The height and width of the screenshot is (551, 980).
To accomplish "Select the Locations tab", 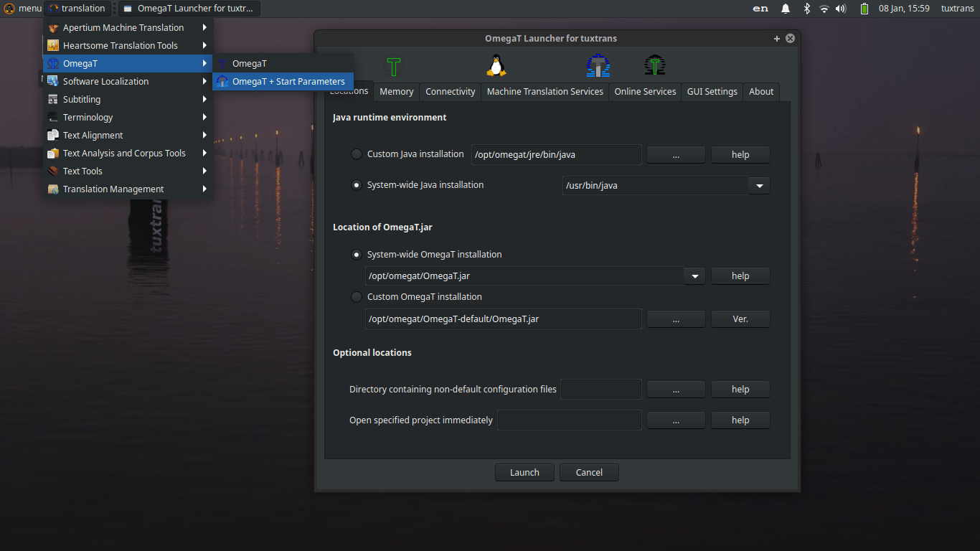I will point(349,91).
